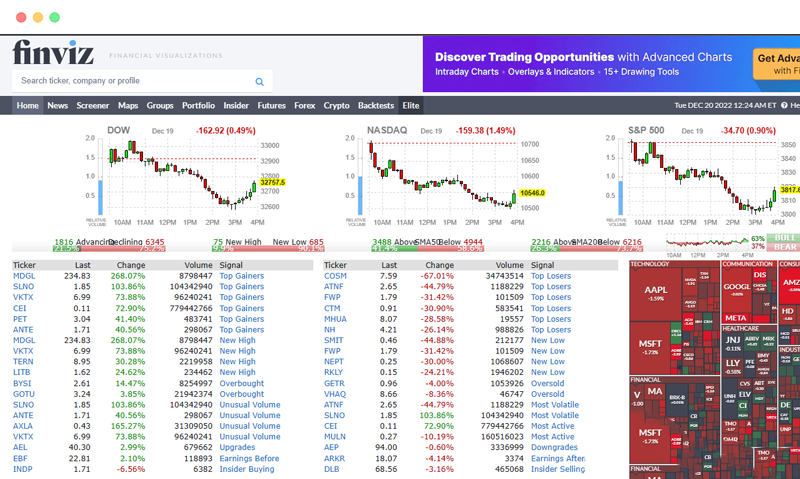The width and height of the screenshot is (800, 479).
Task: Go to Backtests
Action: click(x=376, y=106)
